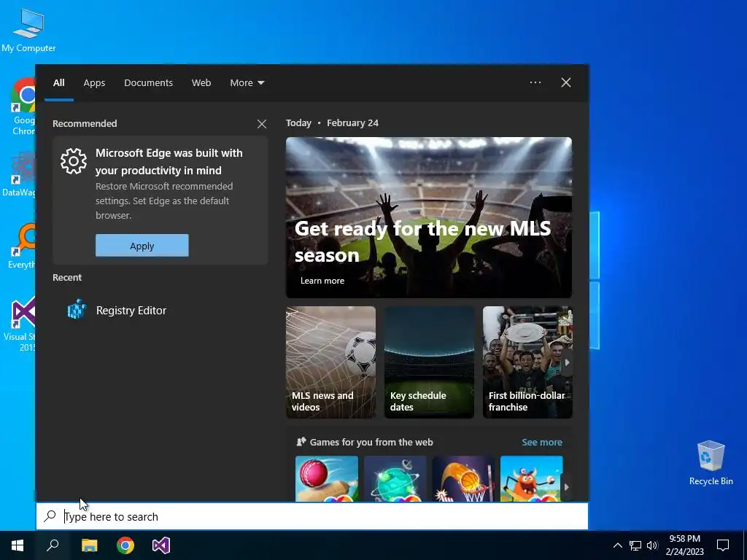This screenshot has height=560, width=747.
Task: Select the Everything desktop shortcut
Action: point(22,246)
